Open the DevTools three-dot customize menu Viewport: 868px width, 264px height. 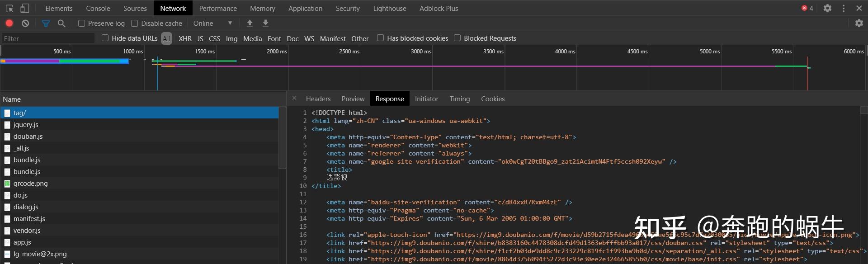coord(844,8)
